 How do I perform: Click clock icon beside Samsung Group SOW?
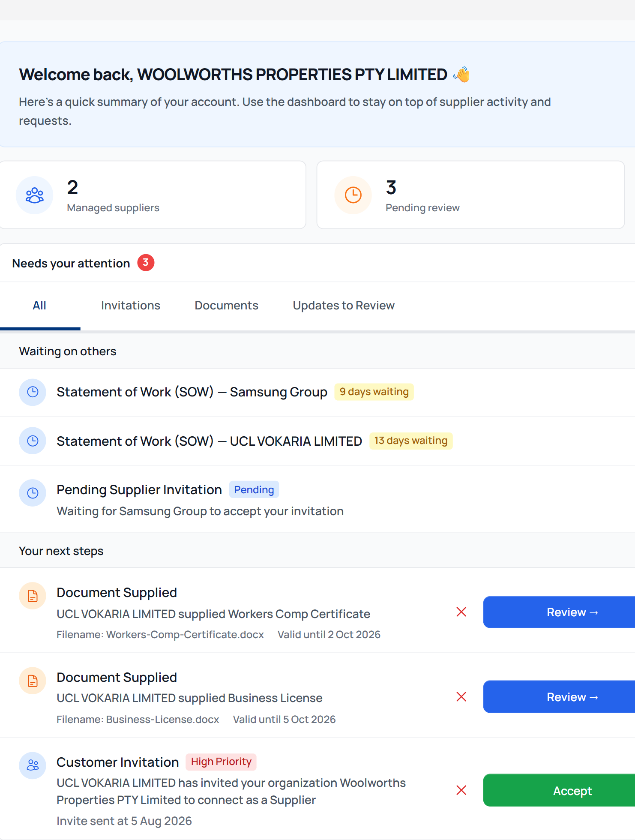[x=33, y=392]
